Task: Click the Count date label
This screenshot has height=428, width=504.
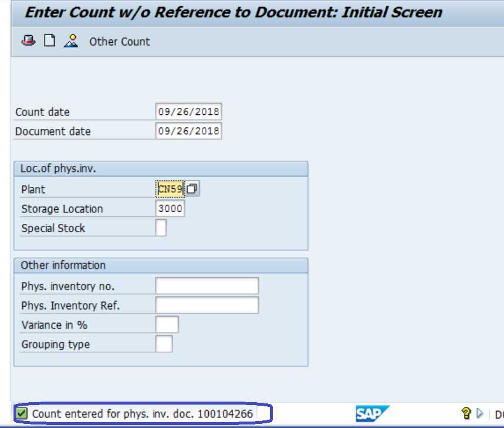Action: tap(42, 112)
